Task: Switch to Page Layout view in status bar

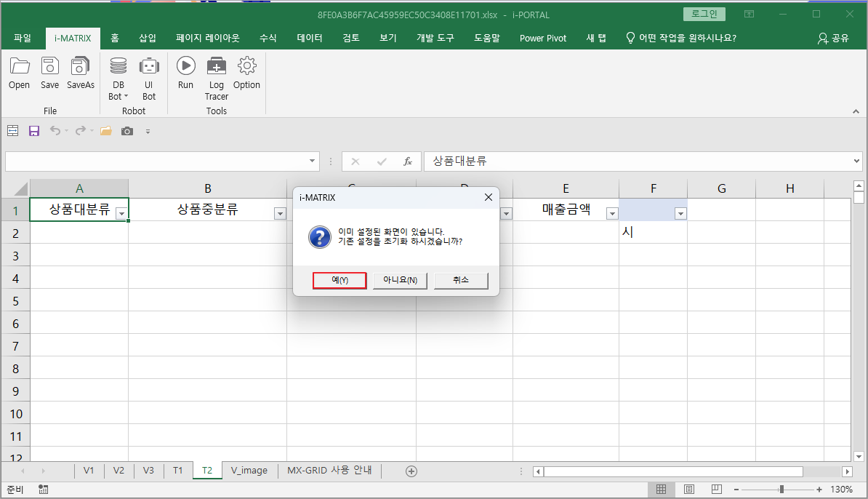Action: coord(689,490)
